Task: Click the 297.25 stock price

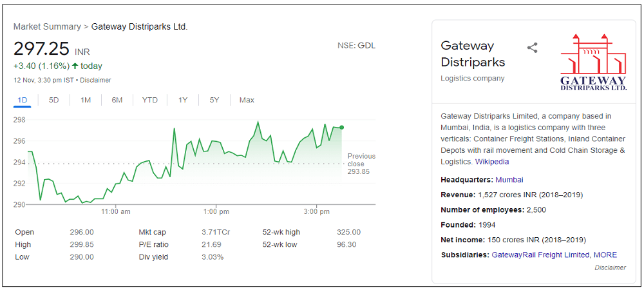Action: pos(41,49)
